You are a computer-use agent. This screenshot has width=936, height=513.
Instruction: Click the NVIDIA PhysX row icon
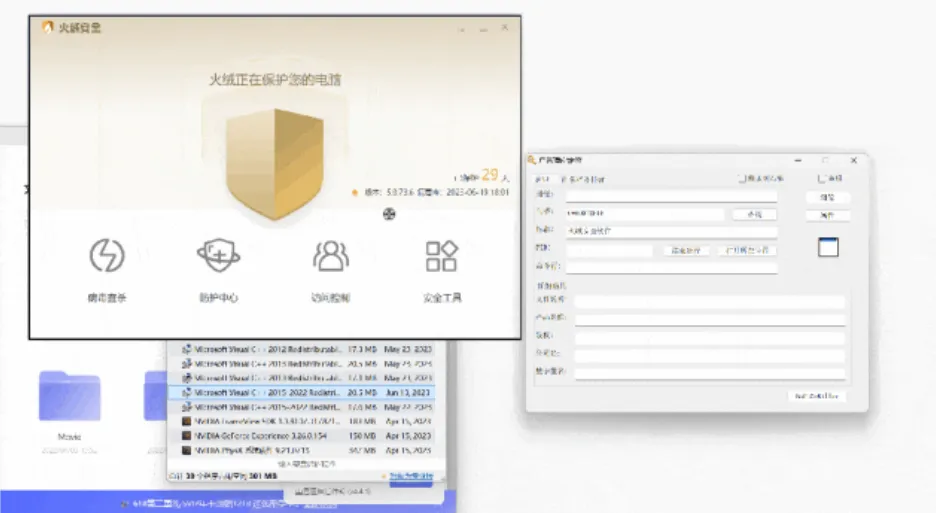(186, 450)
